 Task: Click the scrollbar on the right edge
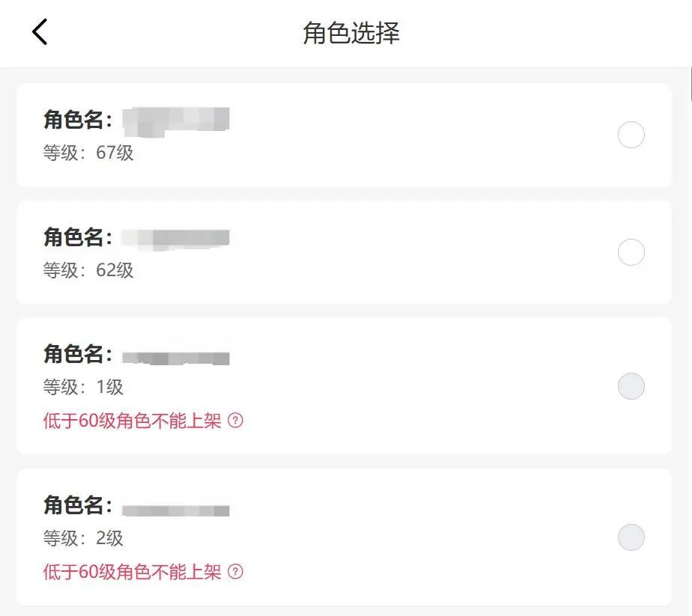(x=690, y=82)
